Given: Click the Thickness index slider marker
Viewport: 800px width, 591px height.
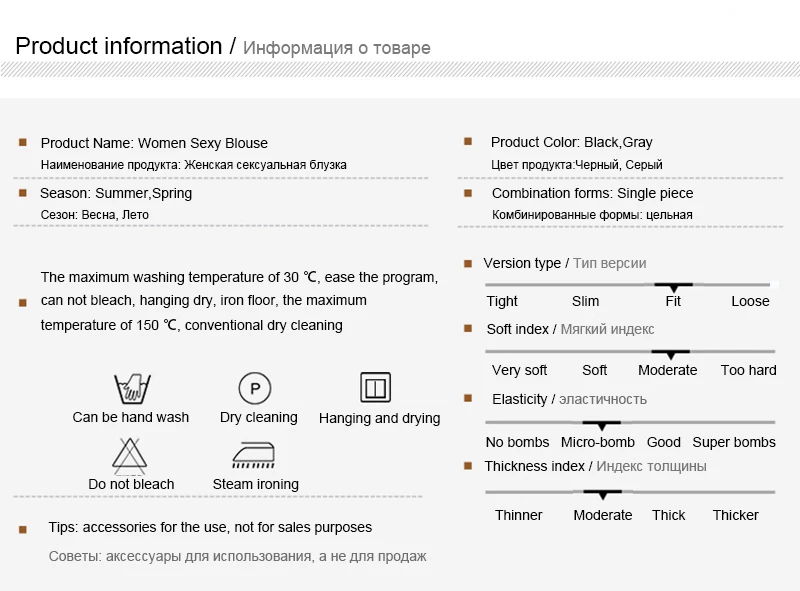Looking at the screenshot, I should [x=603, y=494].
